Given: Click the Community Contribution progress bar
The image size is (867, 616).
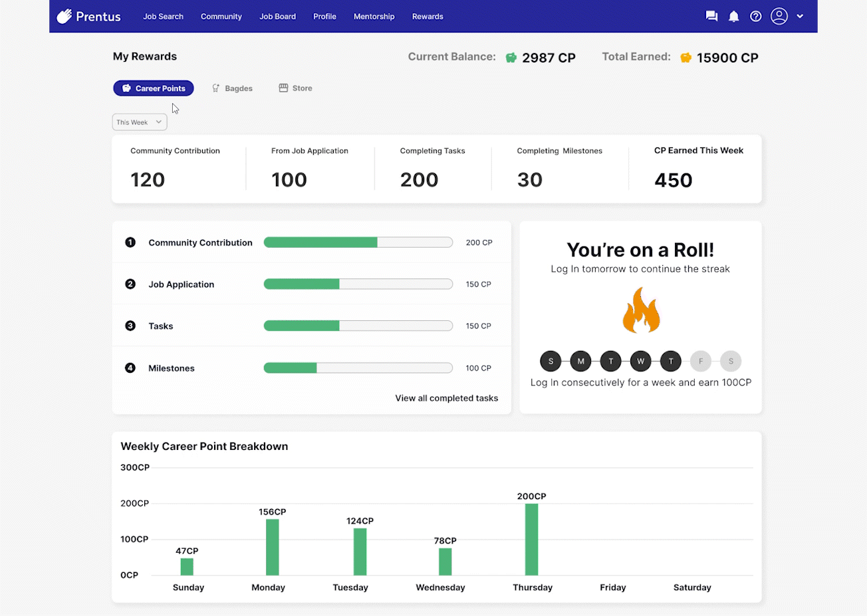Looking at the screenshot, I should [358, 243].
